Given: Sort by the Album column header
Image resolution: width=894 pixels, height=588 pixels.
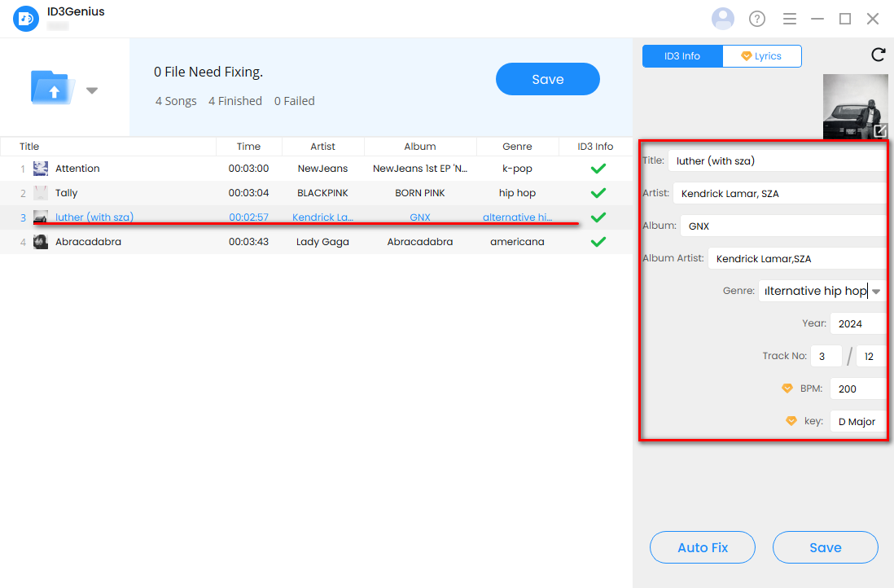Looking at the screenshot, I should click(420, 147).
